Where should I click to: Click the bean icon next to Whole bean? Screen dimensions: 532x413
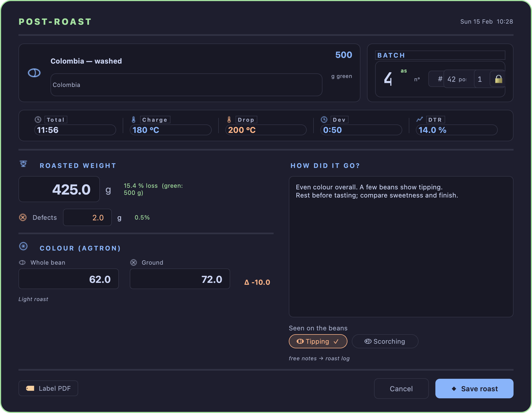pyautogui.click(x=22, y=262)
